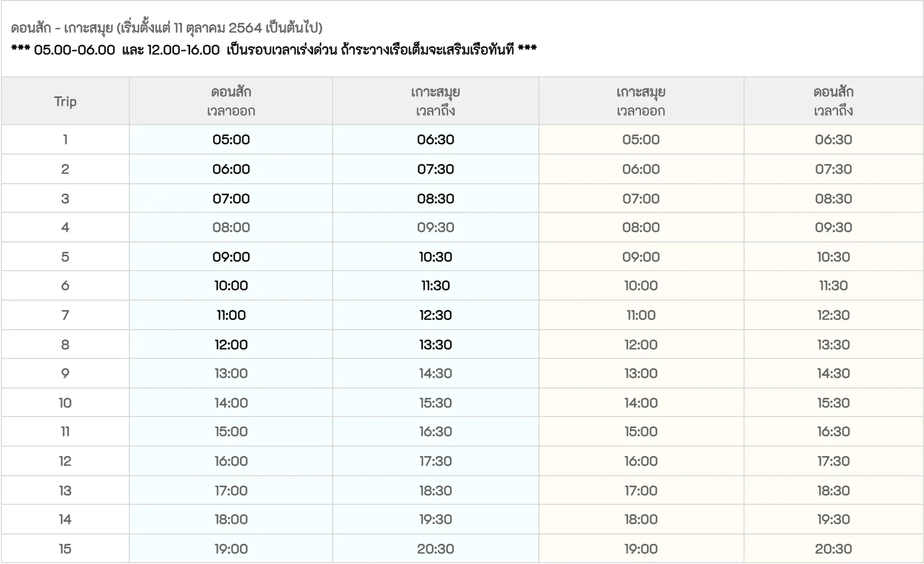Click Trip 10 Donsak arrival 15:30
Image resolution: width=924 pixels, height=564 pixels.
point(833,403)
